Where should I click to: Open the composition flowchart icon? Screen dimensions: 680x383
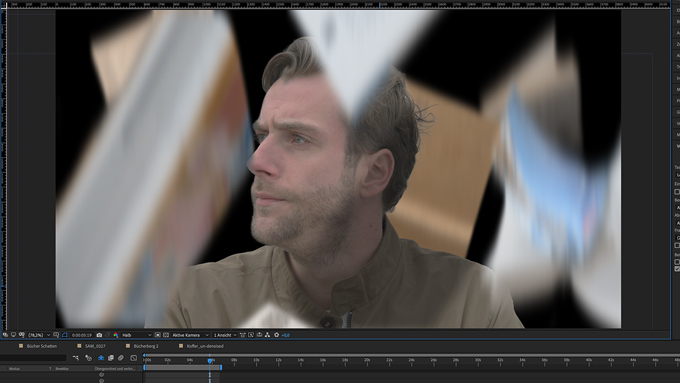[268, 335]
